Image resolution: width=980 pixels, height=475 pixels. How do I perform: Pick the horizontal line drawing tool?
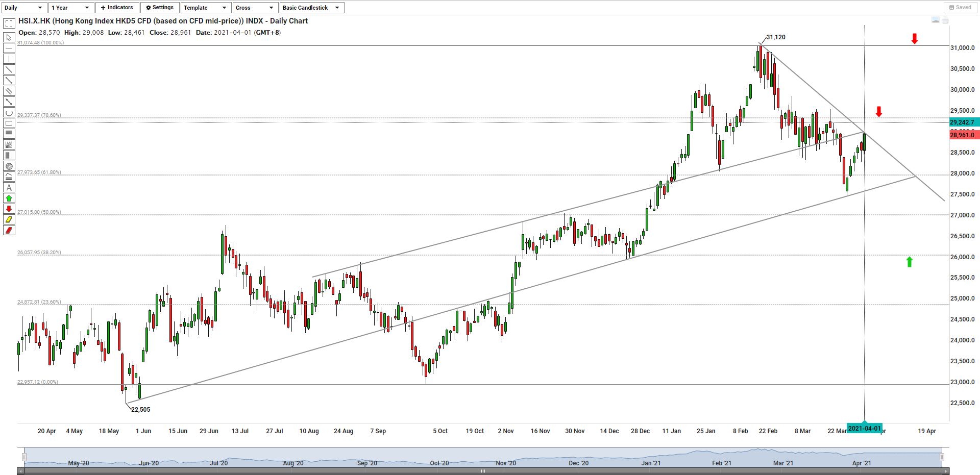coord(9,48)
